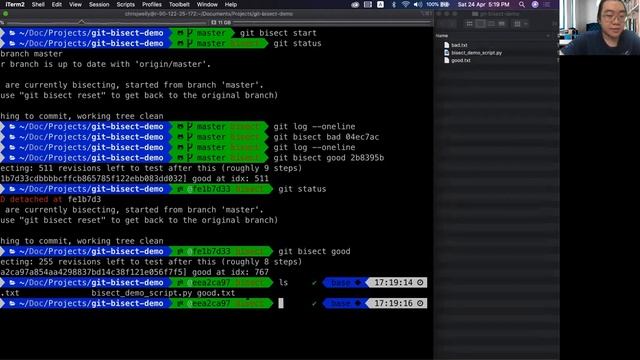The width and height of the screenshot is (640, 360).
Task: Open the Edit menu
Action: tap(57, 4)
